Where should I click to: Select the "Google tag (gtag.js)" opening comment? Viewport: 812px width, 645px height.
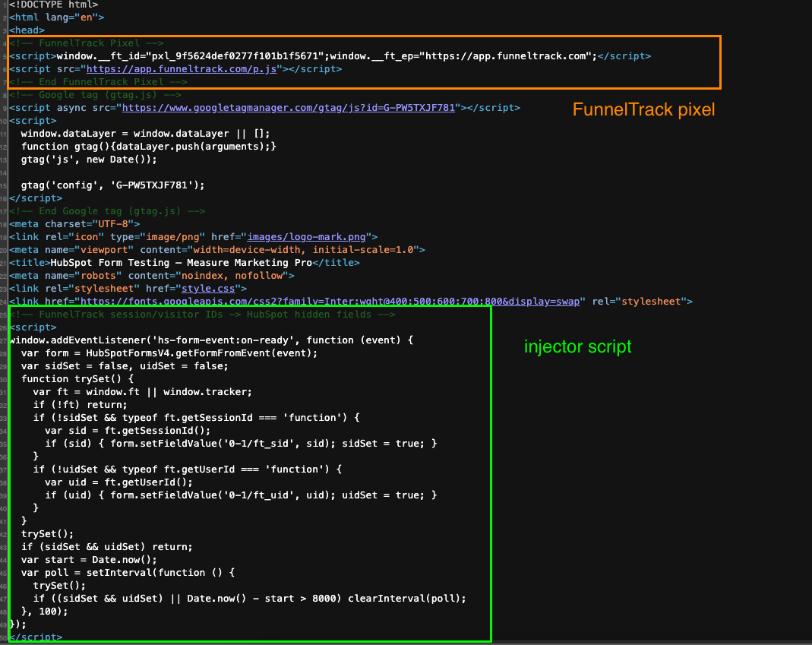click(x=95, y=95)
